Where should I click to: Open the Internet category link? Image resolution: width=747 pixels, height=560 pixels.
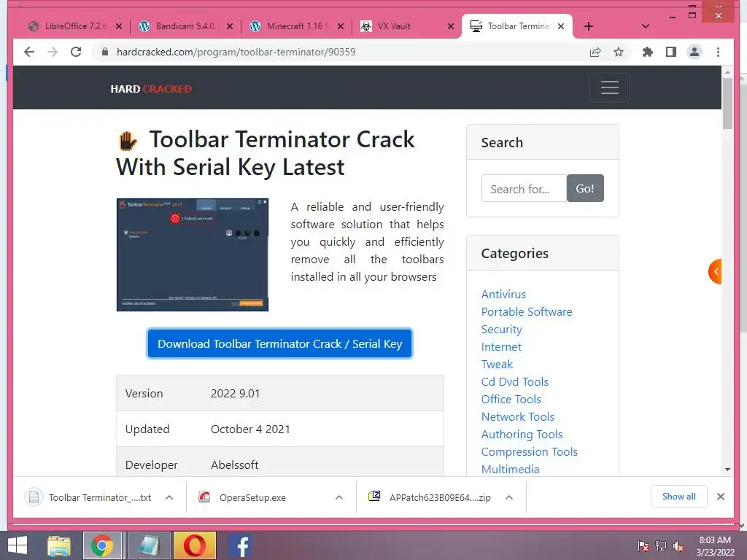501,346
